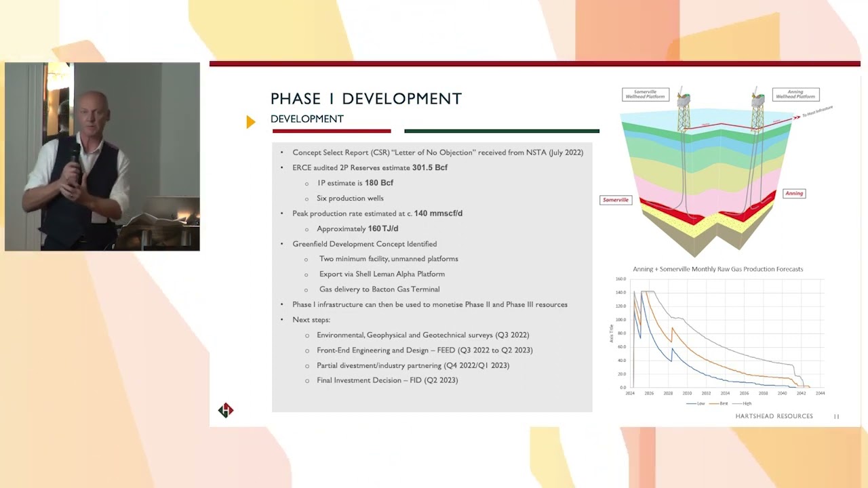Click the 'Gas delivery to Bacton Gas Terminal' line
The image size is (868, 488).
379,289
